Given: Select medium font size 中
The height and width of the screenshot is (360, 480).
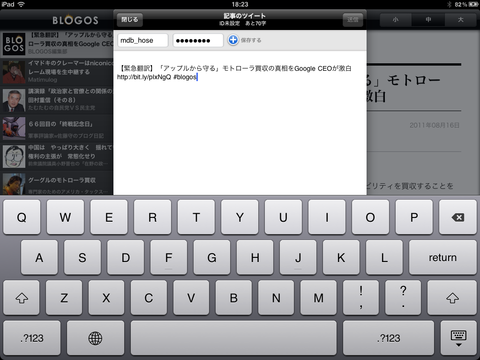Looking at the screenshot, I should pos(428,20).
